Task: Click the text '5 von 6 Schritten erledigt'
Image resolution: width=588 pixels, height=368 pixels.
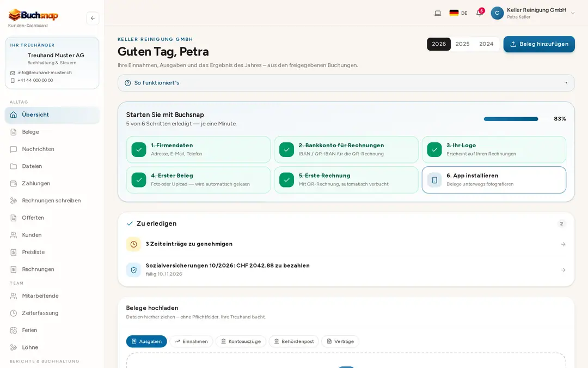Action: click(158, 124)
